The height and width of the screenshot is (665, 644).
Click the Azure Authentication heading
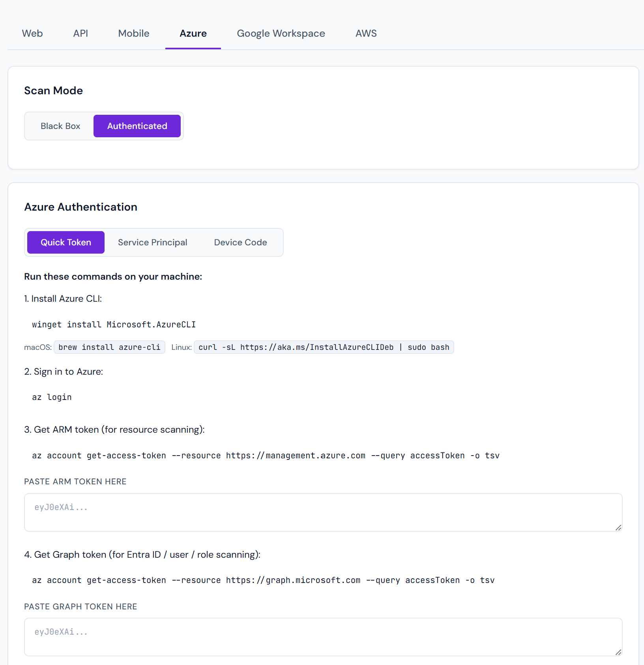[x=81, y=207]
